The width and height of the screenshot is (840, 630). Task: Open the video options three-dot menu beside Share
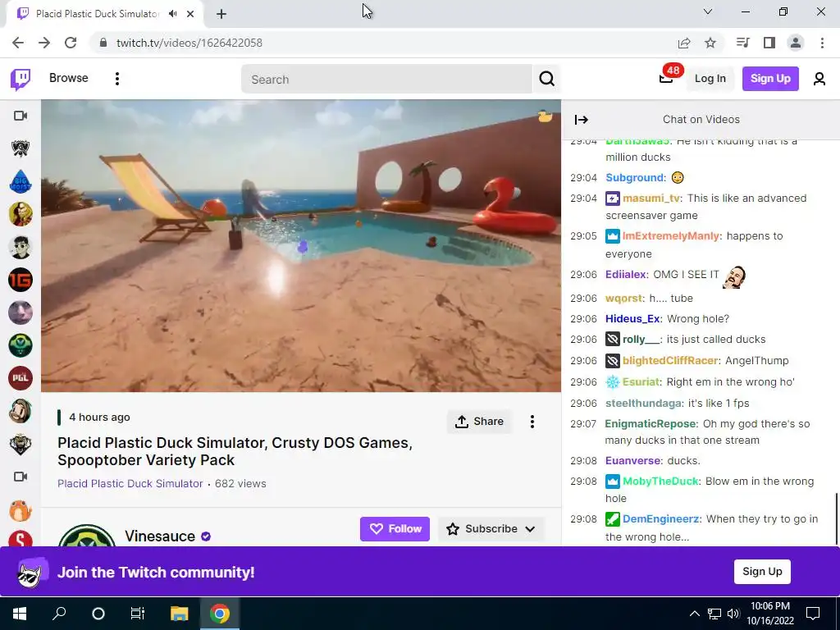click(x=532, y=422)
